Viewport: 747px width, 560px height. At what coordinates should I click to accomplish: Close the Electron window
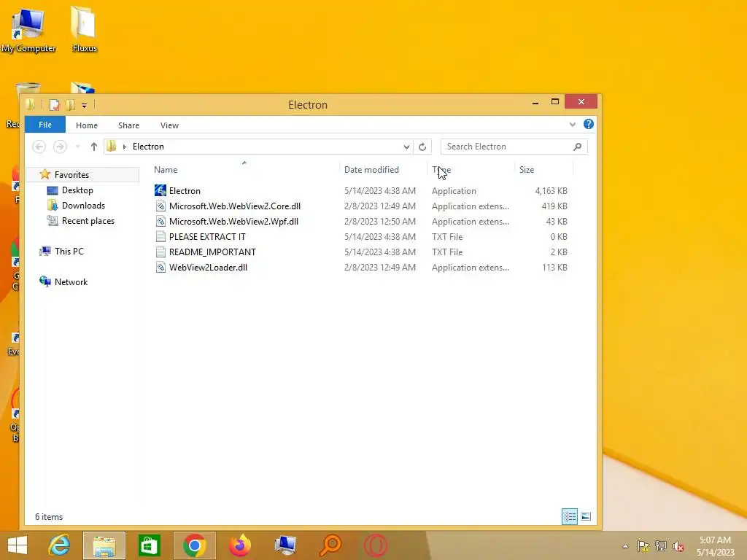point(581,101)
